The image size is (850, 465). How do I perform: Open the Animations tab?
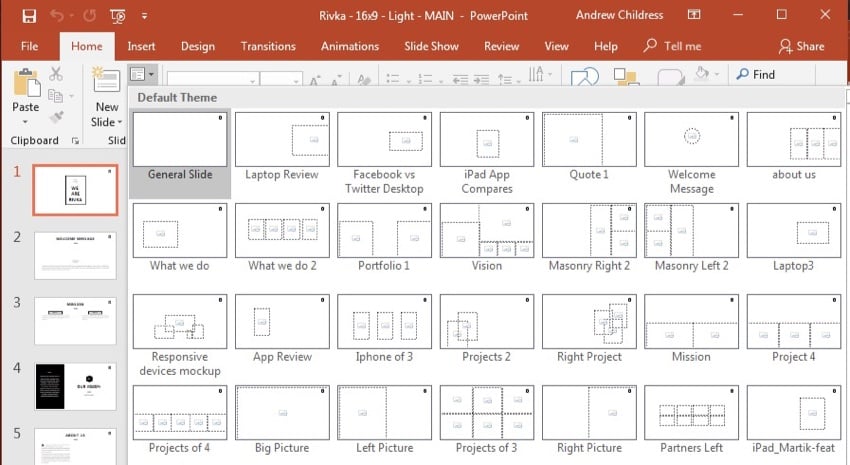pyautogui.click(x=350, y=47)
